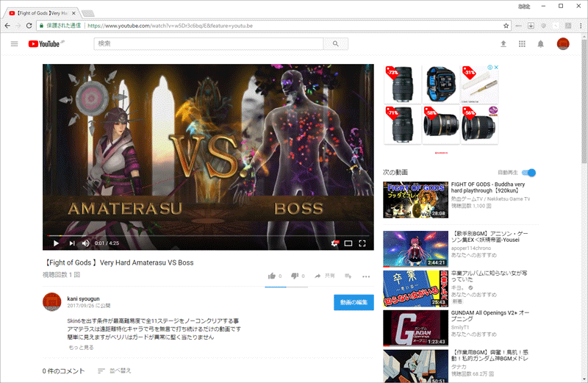Skip to next video in player
588x383 pixels.
pos(71,243)
